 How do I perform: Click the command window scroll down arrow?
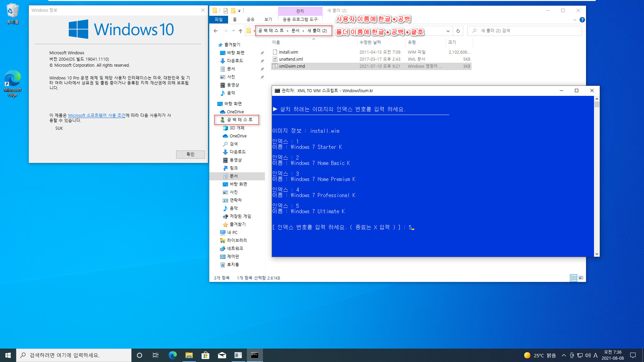(x=597, y=254)
